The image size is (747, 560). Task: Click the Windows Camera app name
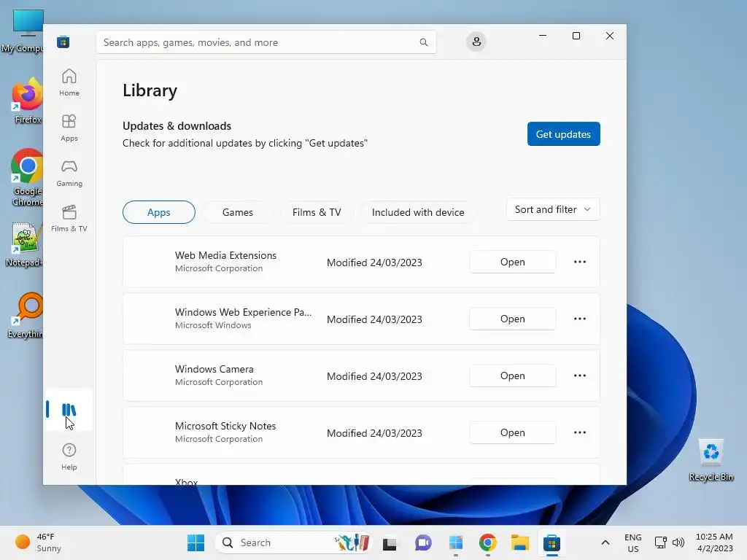[x=214, y=369]
